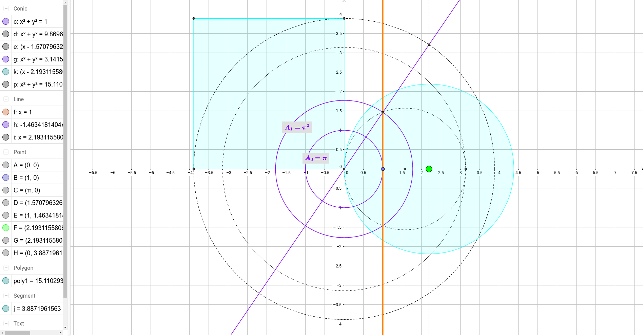Image resolution: width=644 pixels, height=336 pixels.
Task: Click the algebra panel vertical scrollbar
Action: 65,151
